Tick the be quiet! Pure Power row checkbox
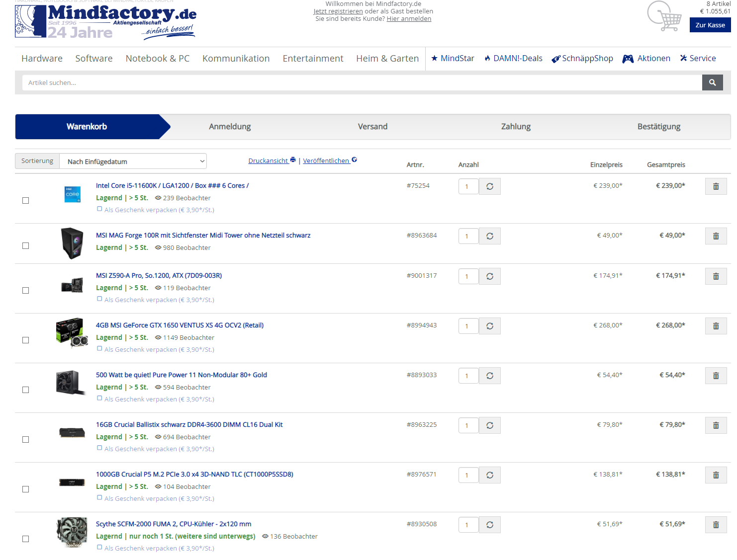 pyautogui.click(x=25, y=390)
